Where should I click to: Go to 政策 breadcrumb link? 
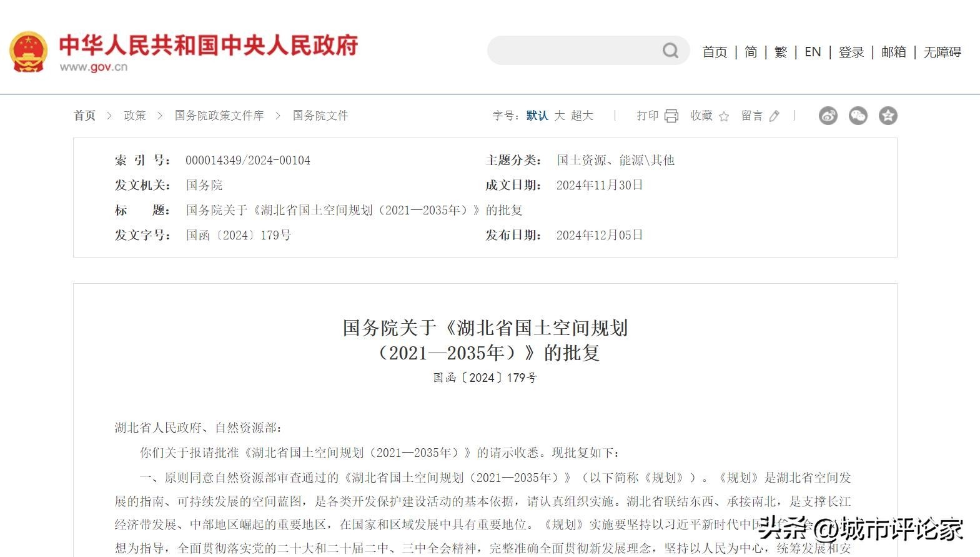[x=135, y=116]
